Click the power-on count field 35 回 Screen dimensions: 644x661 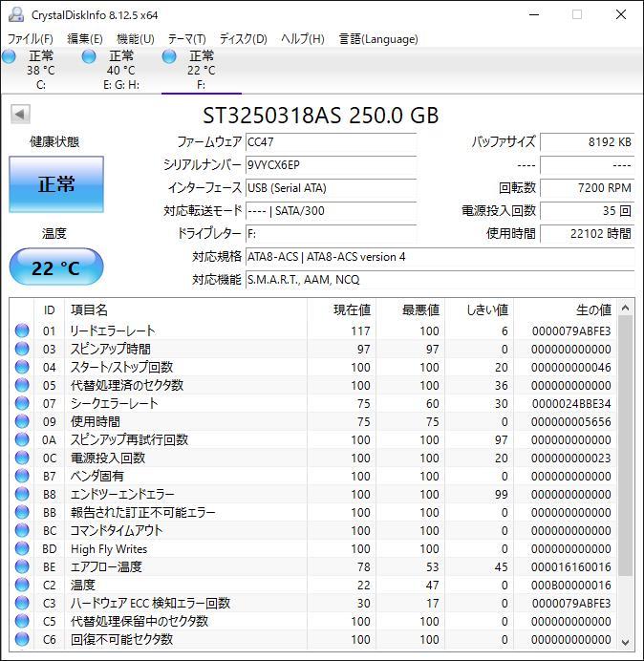(x=587, y=210)
